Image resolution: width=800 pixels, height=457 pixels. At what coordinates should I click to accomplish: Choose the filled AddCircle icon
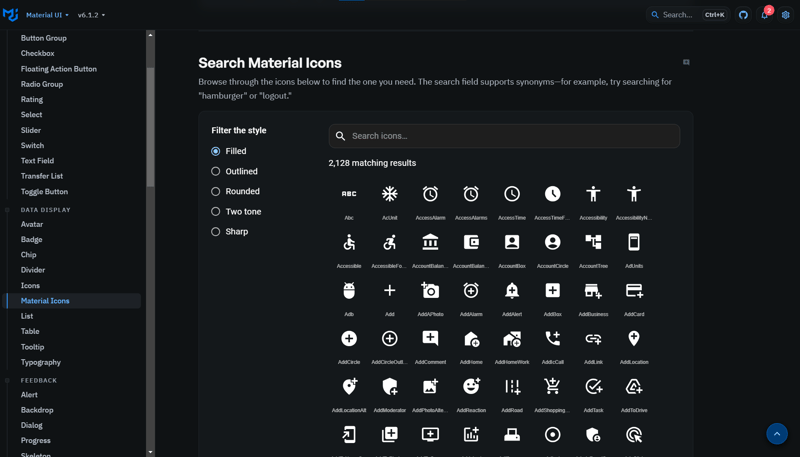(349, 339)
